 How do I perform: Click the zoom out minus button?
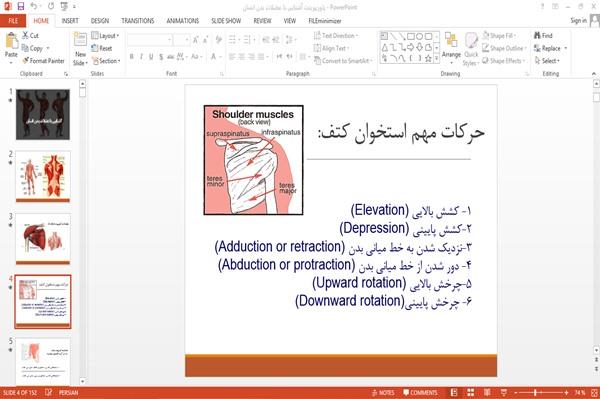[x=515, y=392]
